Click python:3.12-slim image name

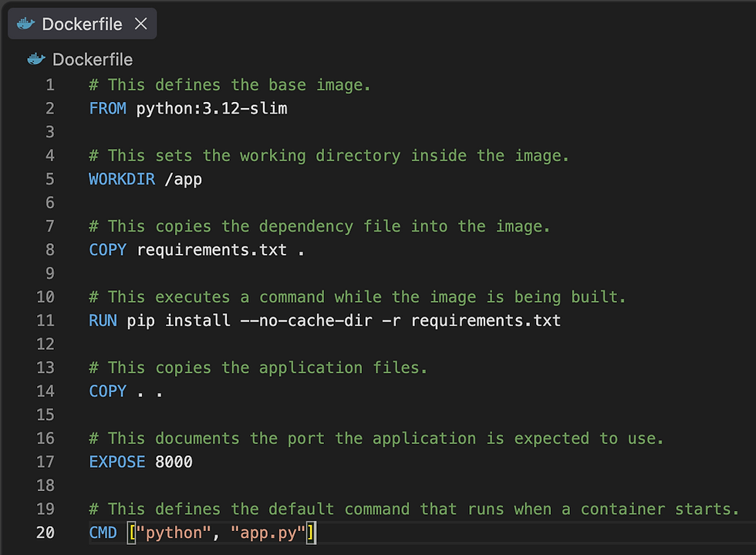pos(211,109)
